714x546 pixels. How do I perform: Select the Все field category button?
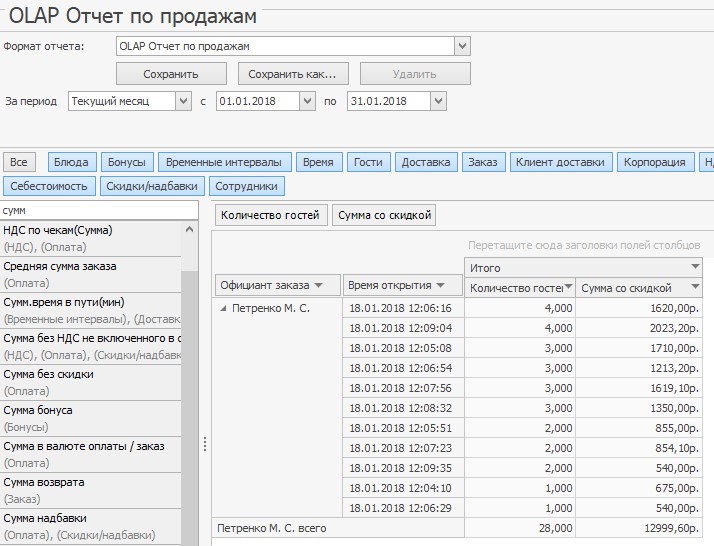point(19,162)
